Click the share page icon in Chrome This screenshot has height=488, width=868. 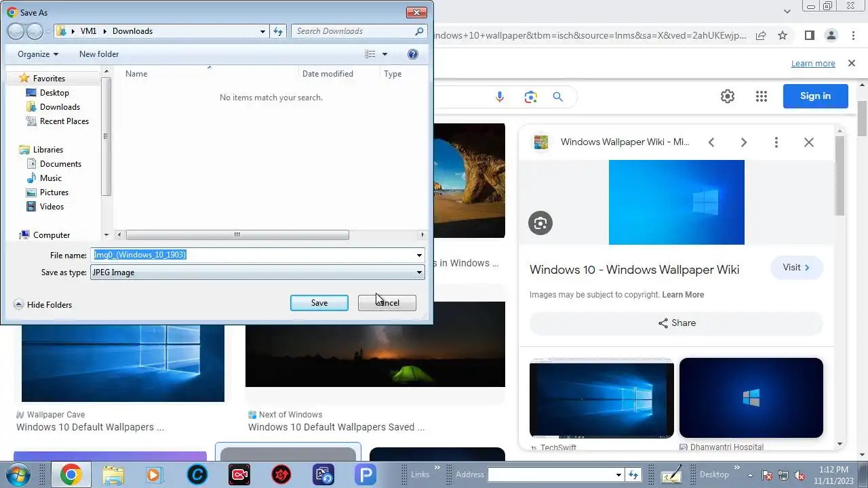761,35
